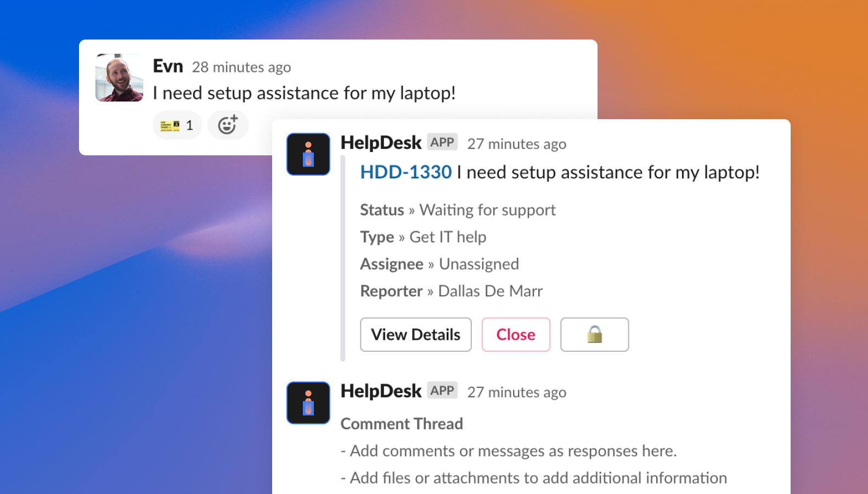Viewport: 868px width, 494px height.
Task: Select the Comment Thread heading
Action: tap(402, 424)
